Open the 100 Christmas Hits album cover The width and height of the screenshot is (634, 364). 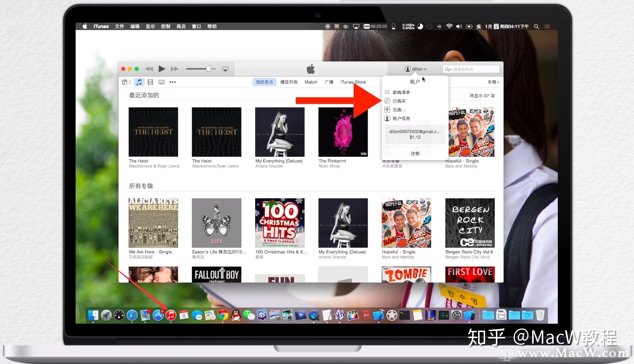pyautogui.click(x=280, y=223)
